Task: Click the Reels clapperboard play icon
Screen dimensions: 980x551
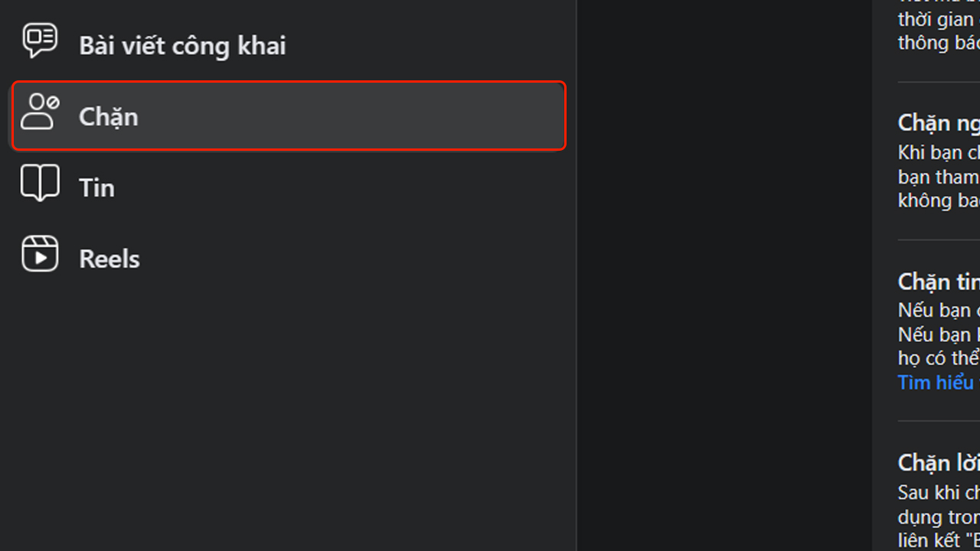Action: tap(40, 253)
